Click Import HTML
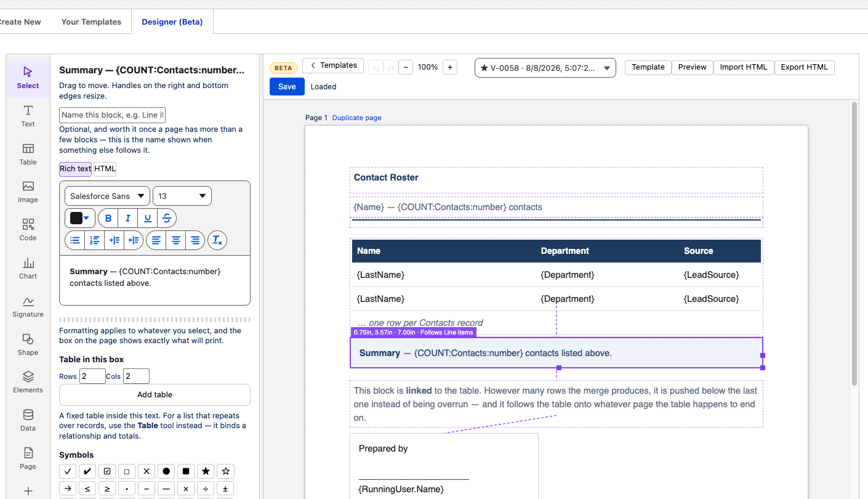 744,67
